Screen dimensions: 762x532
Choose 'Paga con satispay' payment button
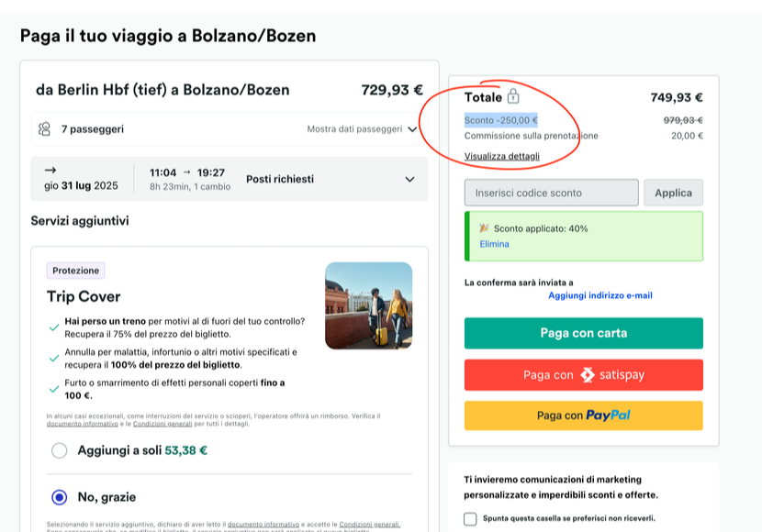coord(583,375)
